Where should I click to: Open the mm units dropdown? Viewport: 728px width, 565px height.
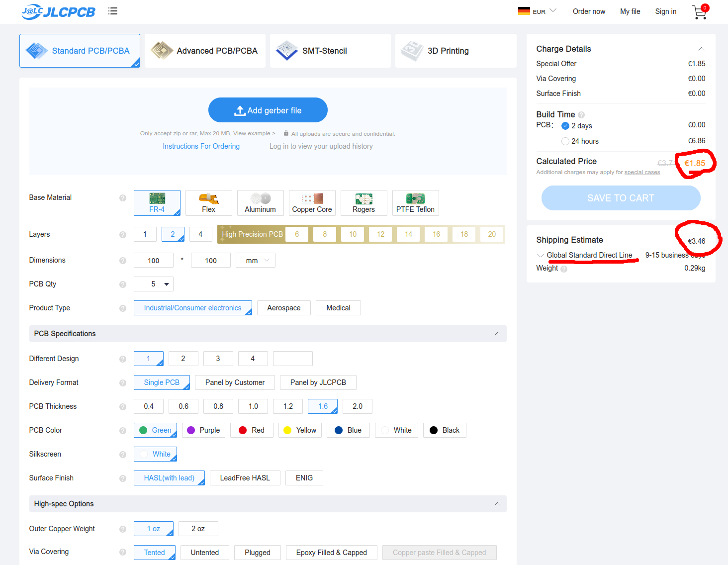click(x=256, y=260)
